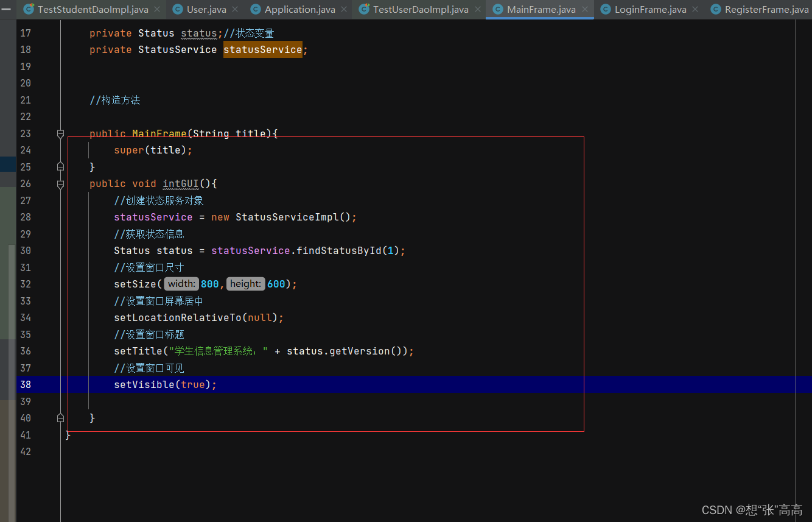Collapse the MainFrame constructor at line 23
Viewport: 812px width, 522px height.
coord(60,133)
